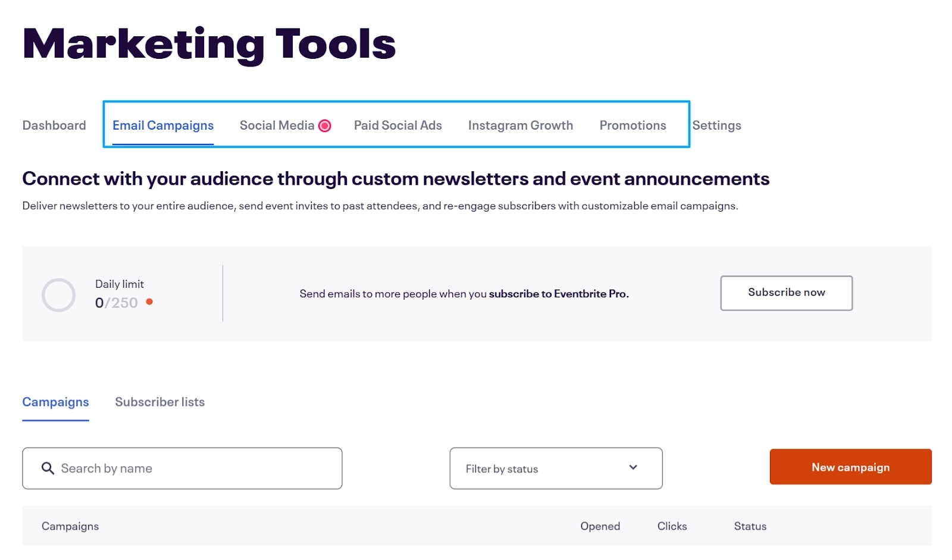Go to the Instagram Growth tab

pos(521,125)
